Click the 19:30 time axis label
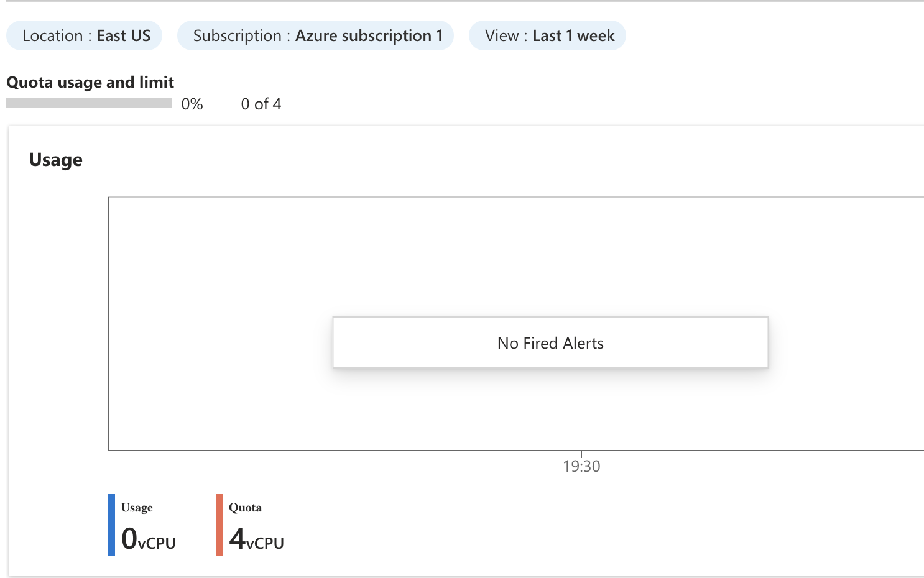Viewport: 924px width, 578px height. pyautogui.click(x=581, y=467)
